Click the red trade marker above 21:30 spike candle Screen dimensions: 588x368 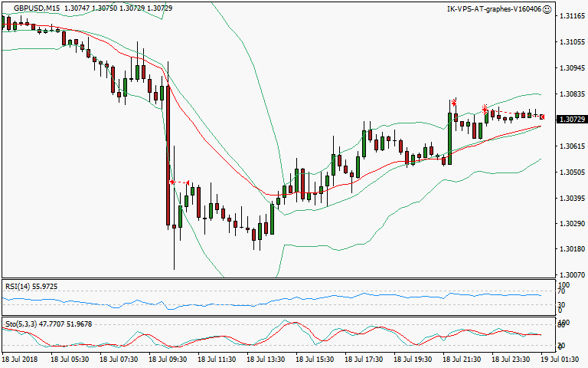tap(454, 103)
